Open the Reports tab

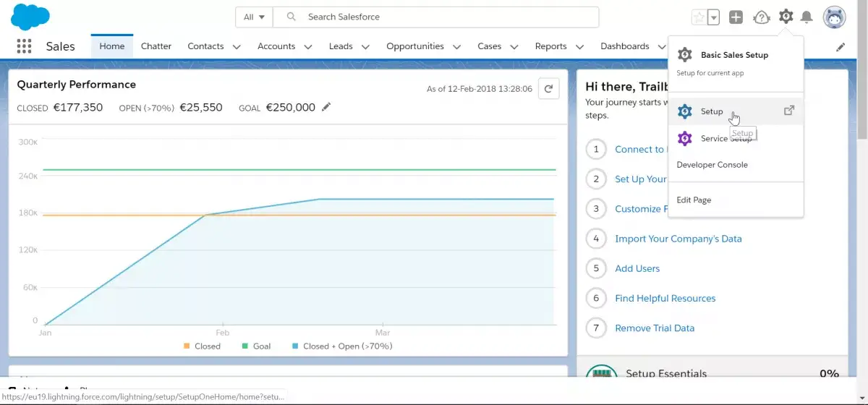coord(551,46)
